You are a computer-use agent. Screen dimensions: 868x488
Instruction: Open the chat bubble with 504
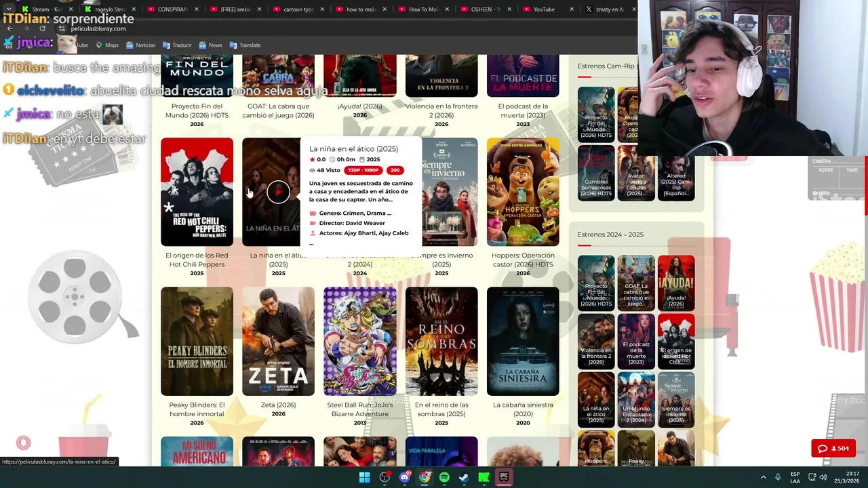tap(833, 448)
